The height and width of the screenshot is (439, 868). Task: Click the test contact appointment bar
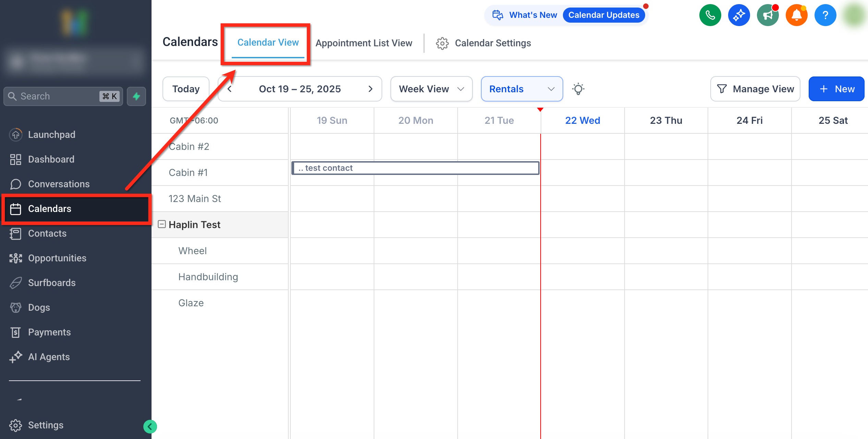point(415,168)
